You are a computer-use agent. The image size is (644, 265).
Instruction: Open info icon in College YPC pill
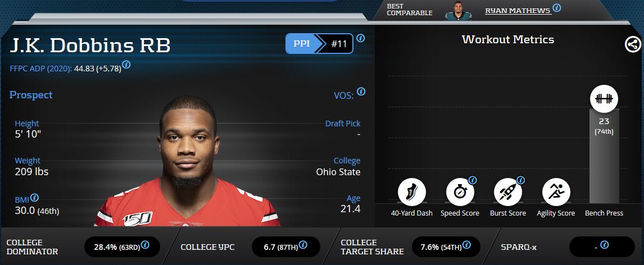point(303,245)
